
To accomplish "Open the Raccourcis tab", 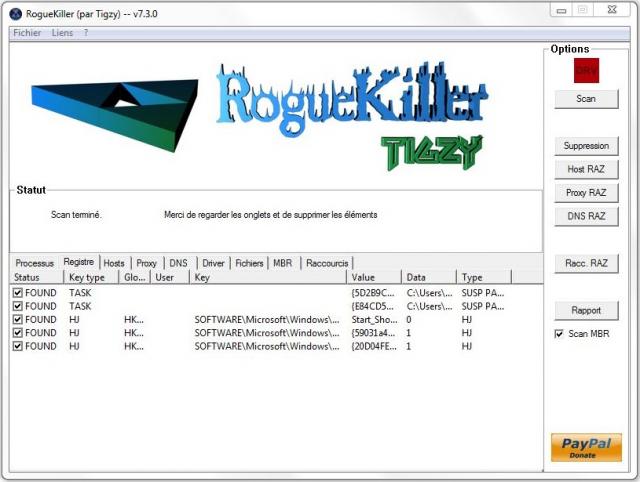I will tap(327, 263).
